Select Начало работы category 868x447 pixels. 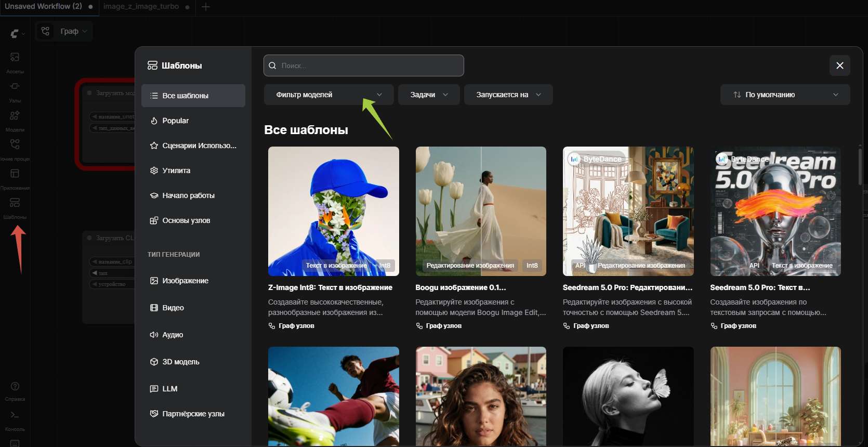click(193, 195)
